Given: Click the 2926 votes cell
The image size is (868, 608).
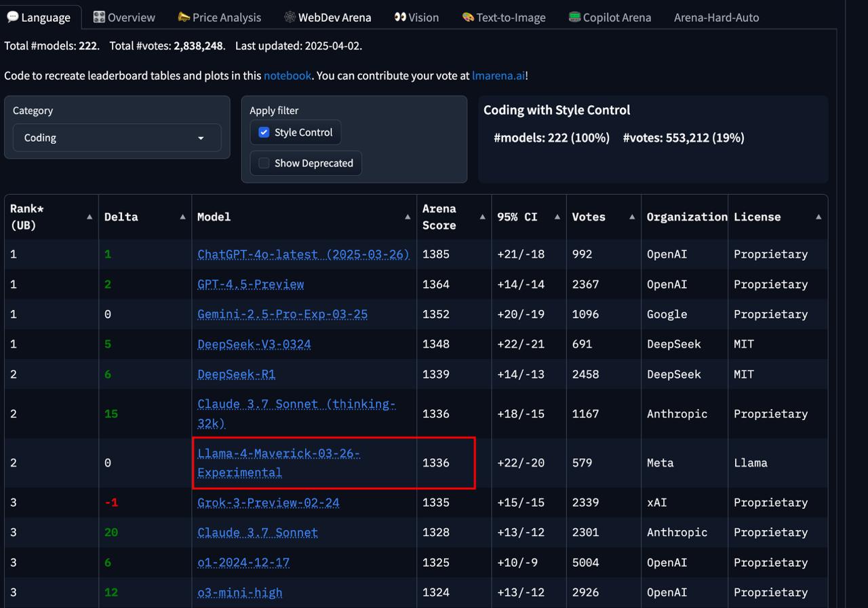Looking at the screenshot, I should tap(604, 592).
